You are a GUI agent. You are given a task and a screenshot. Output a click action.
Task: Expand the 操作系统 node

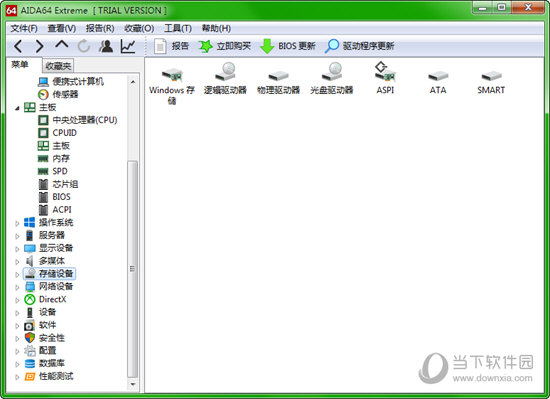(x=17, y=223)
